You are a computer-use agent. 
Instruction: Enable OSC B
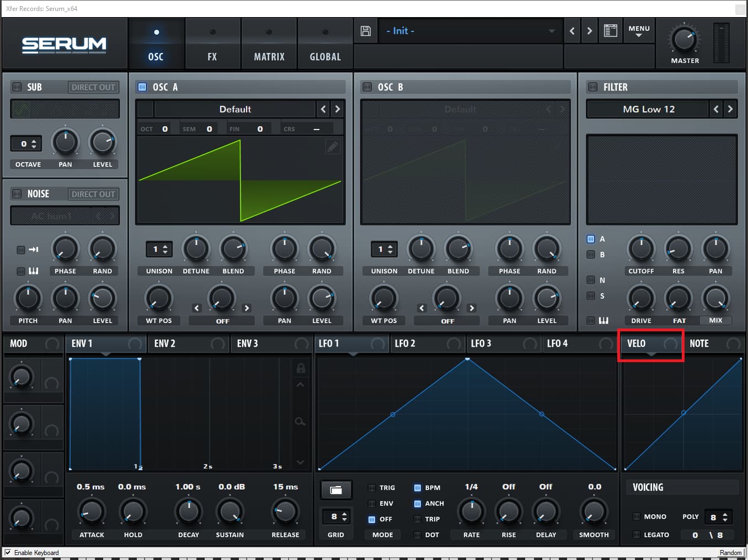coord(367,87)
